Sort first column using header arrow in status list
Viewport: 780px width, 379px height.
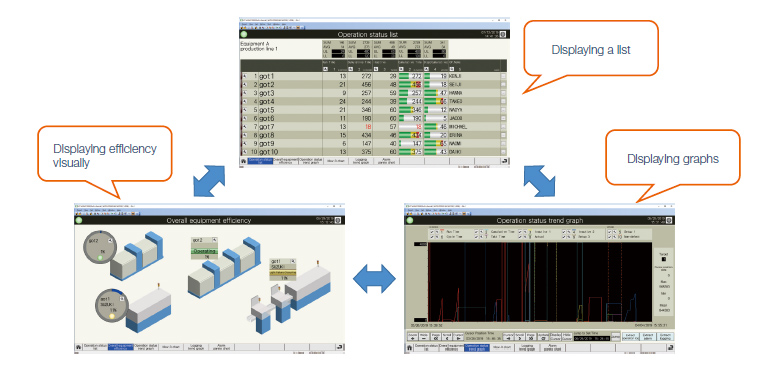[325, 69]
